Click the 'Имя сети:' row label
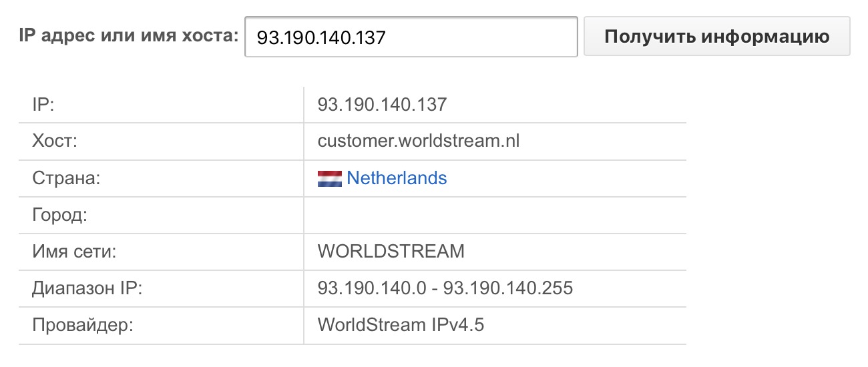Screen dimensions: 868x367 73,252
